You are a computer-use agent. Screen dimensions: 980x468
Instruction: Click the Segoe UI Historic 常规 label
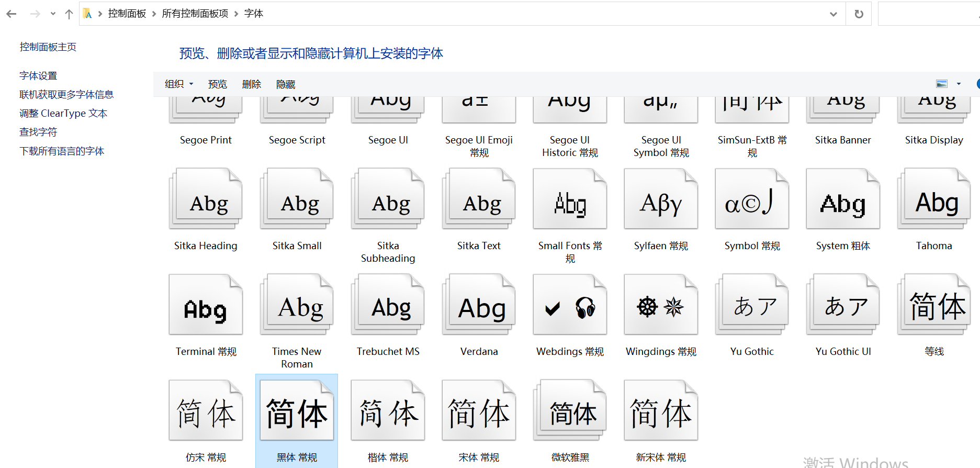pos(570,146)
